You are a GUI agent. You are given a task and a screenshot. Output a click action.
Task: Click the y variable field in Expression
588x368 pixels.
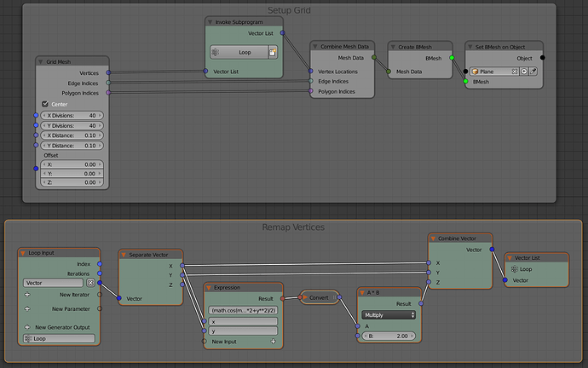243,331
